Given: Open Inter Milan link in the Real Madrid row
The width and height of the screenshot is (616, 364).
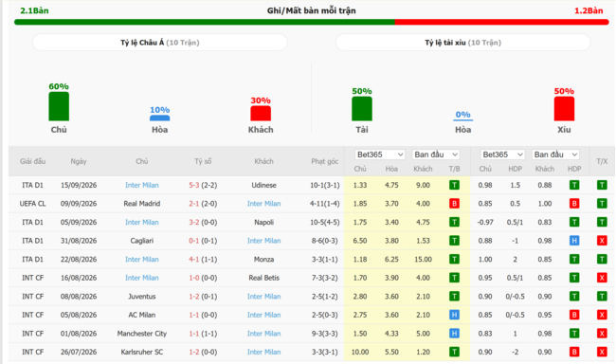Looking at the screenshot, I should pyautogui.click(x=264, y=204).
